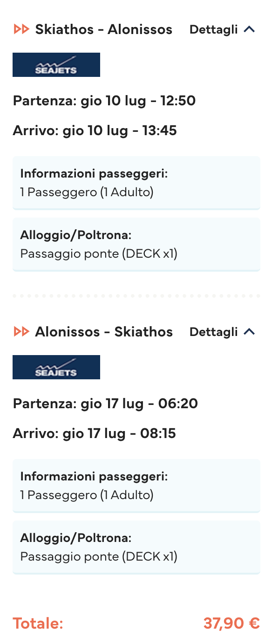This screenshot has width=272, height=644.
Task: Click the Dettagli label of the outbound trip
Action: tap(214, 30)
